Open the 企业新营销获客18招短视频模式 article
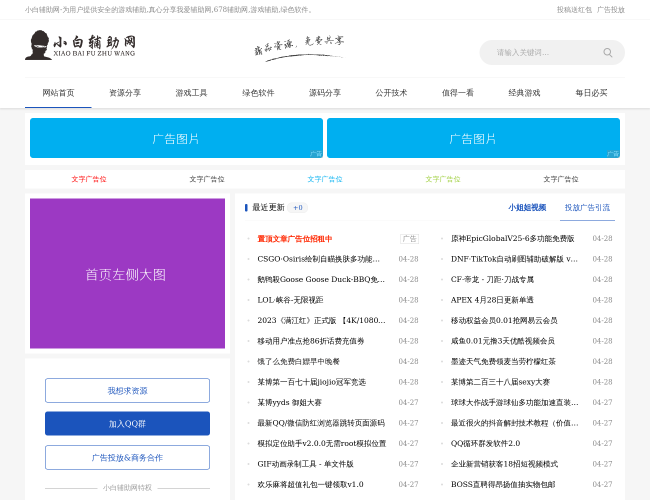The image size is (650, 500). pyautogui.click(x=504, y=464)
